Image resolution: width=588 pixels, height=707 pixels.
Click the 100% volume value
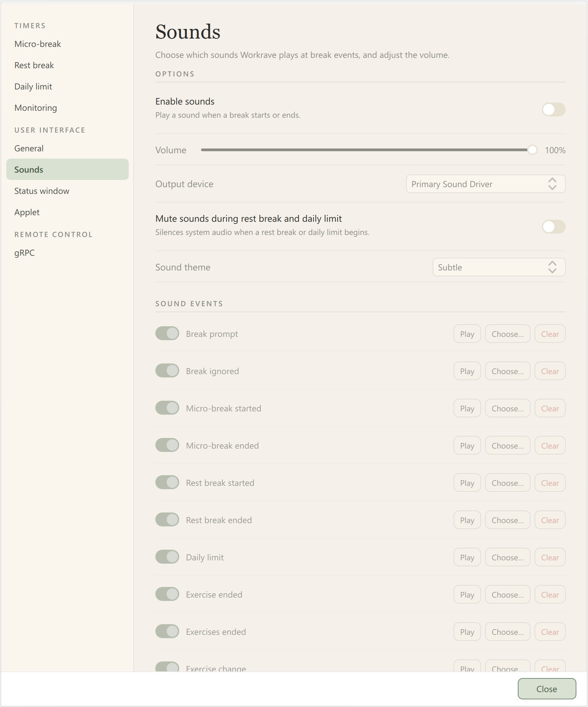[x=555, y=150]
